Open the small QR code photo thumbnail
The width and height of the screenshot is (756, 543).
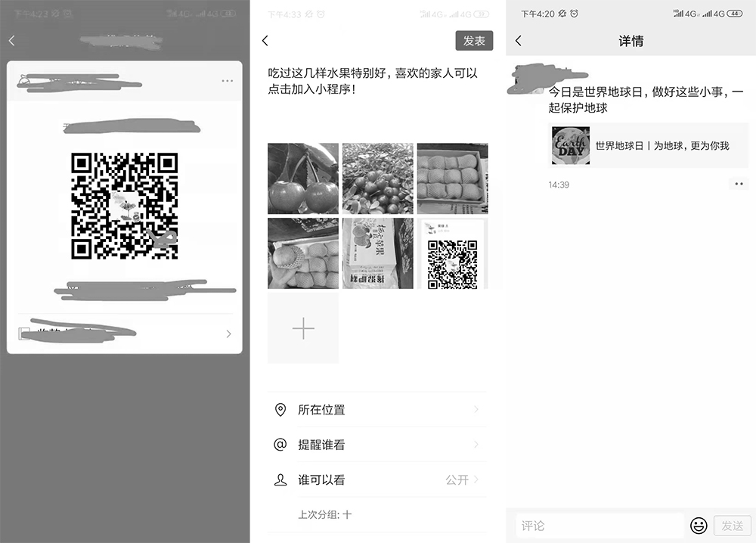[452, 253]
